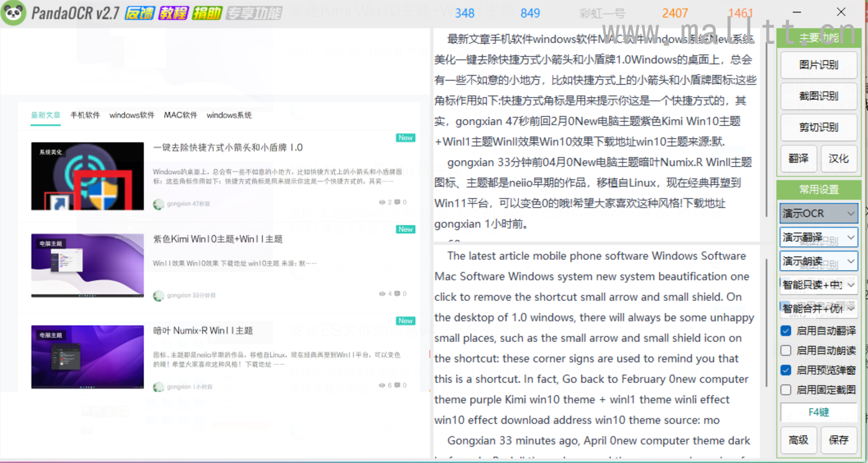The image size is (868, 463).
Task: Click the 保存 save button
Action: [x=838, y=439]
